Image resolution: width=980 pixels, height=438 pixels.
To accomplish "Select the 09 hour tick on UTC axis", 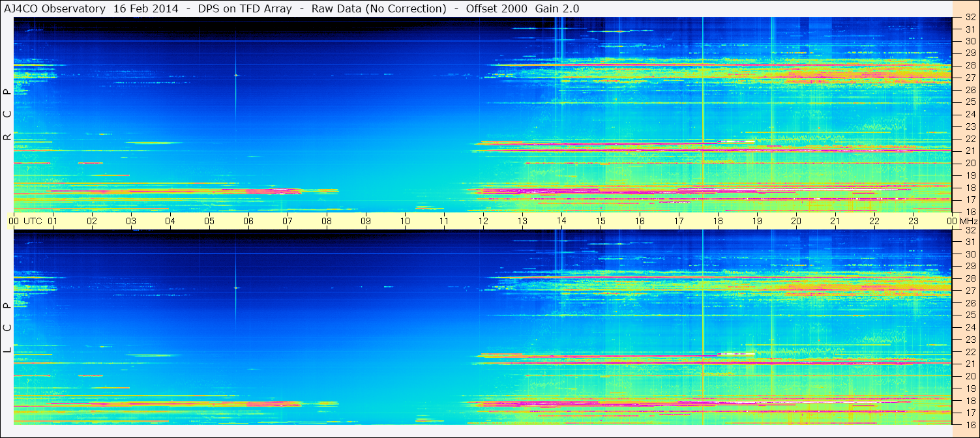I will [366, 221].
